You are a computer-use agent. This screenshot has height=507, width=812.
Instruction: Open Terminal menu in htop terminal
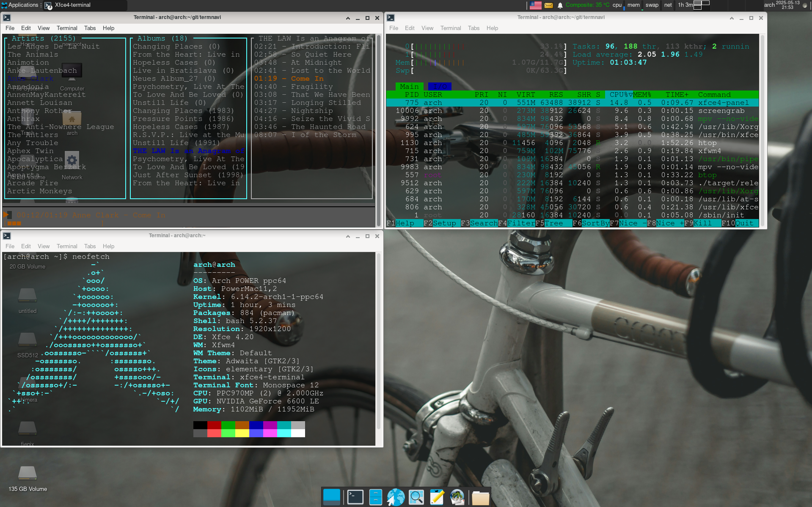451,28
